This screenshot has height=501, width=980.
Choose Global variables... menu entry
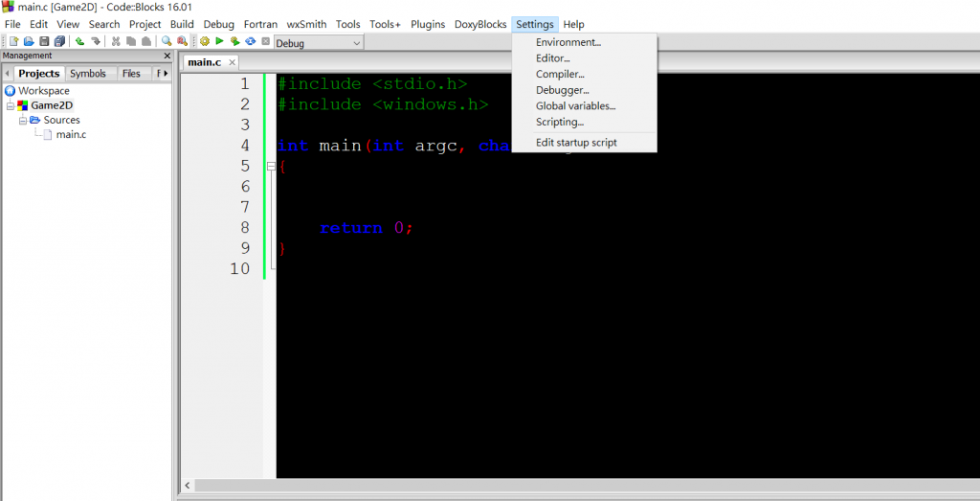point(585,106)
